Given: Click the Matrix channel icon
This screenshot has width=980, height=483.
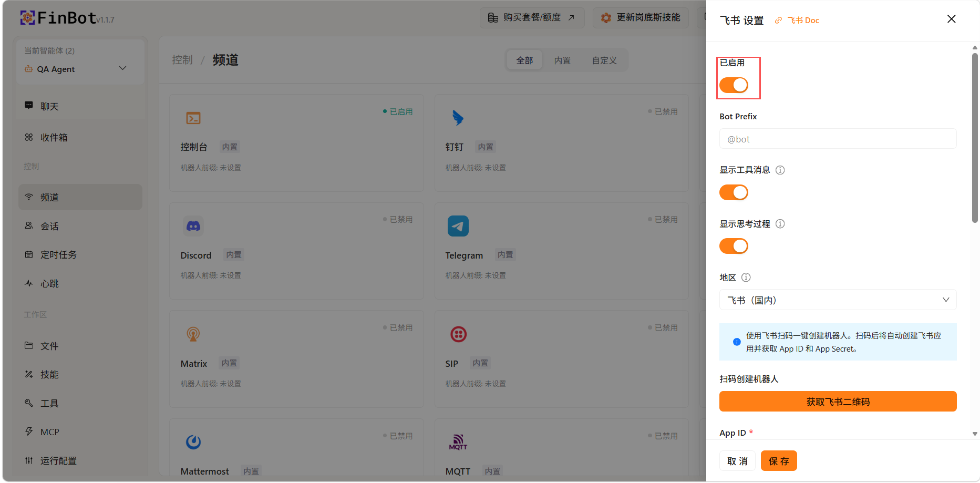Looking at the screenshot, I should pos(193,334).
